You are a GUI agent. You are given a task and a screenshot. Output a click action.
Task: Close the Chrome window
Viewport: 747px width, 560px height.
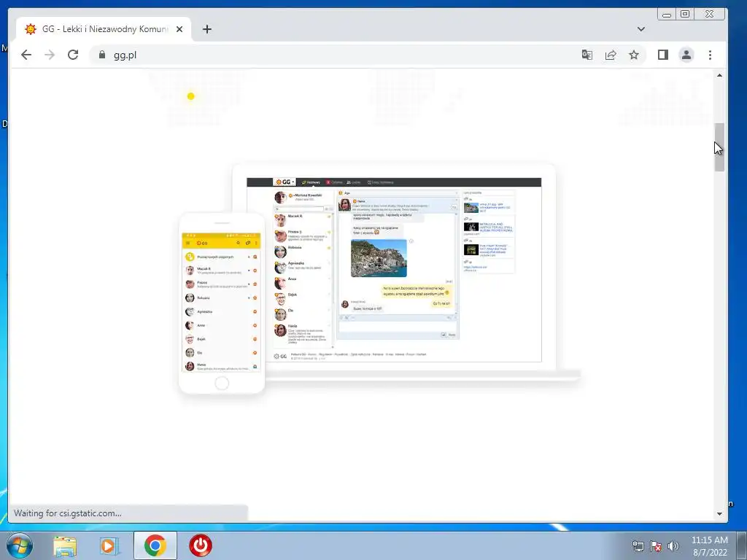coord(709,15)
